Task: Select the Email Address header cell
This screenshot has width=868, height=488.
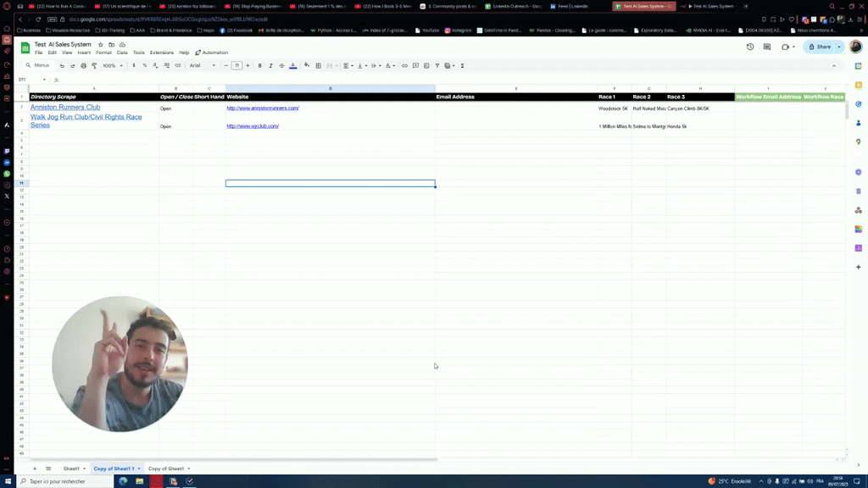Action: pyautogui.click(x=516, y=97)
